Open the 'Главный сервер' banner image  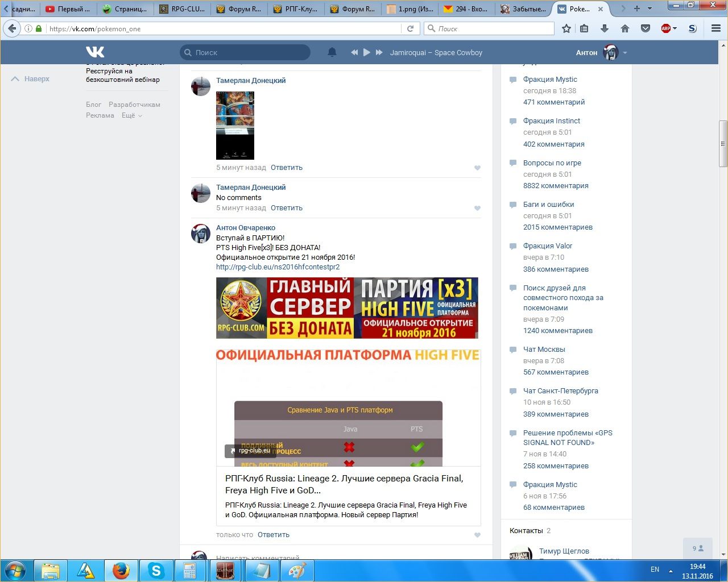pos(347,308)
